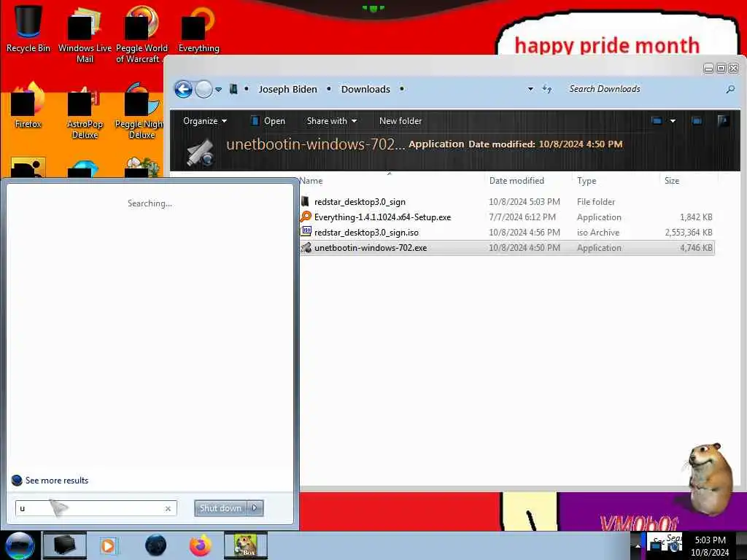Launch Firefox from the desktop
Screen dimensions: 747x560
28,106
